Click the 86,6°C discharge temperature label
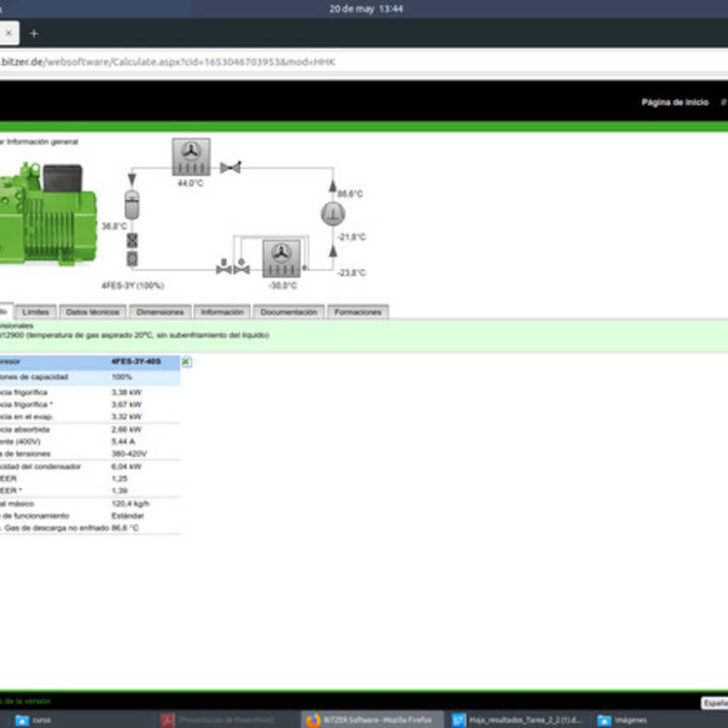 point(350,194)
